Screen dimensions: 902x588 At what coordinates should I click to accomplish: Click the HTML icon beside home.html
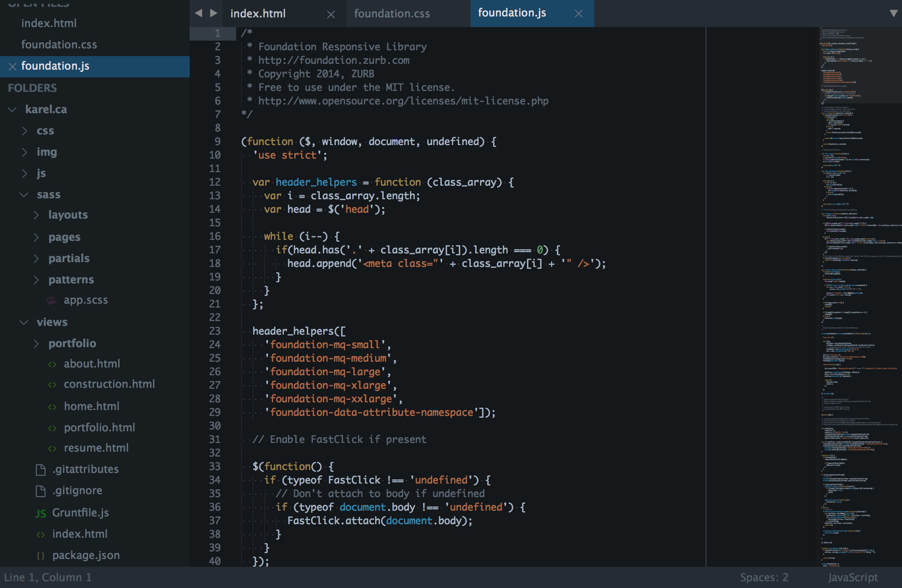coord(52,407)
